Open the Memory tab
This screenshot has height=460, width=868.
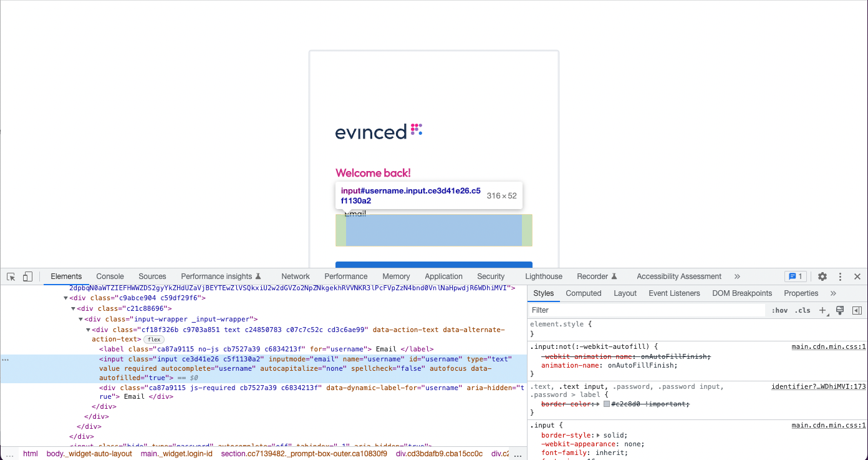click(x=396, y=276)
